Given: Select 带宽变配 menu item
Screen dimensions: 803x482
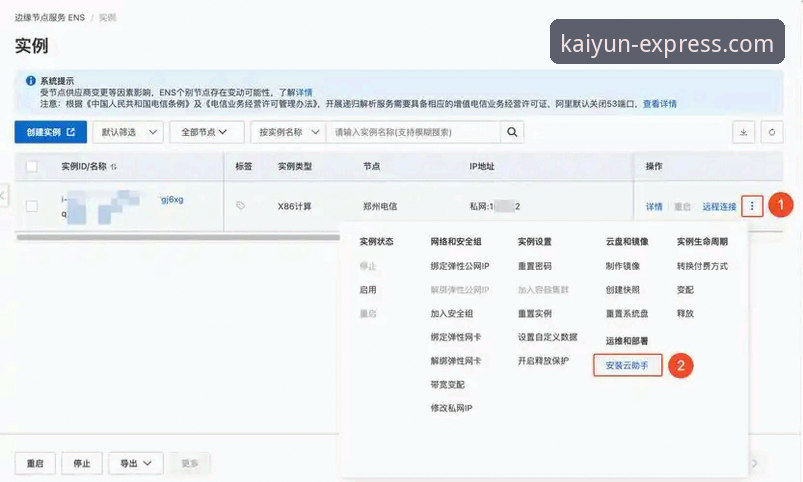Looking at the screenshot, I should click(448, 384).
